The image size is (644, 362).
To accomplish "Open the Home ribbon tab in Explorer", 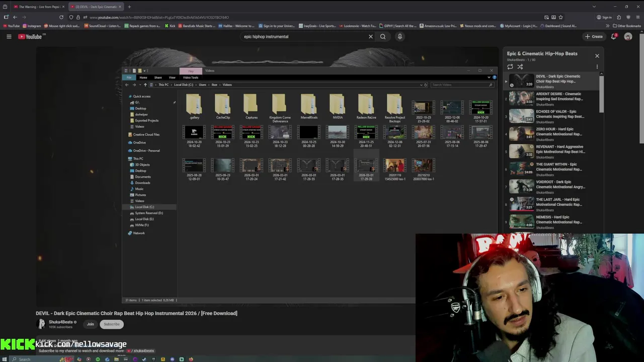I will click(143, 77).
